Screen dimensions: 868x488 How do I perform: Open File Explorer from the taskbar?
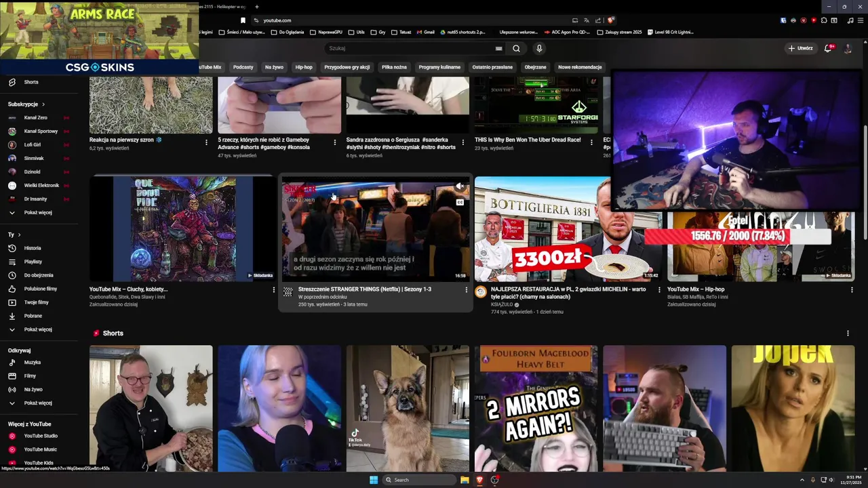pyautogui.click(x=465, y=480)
